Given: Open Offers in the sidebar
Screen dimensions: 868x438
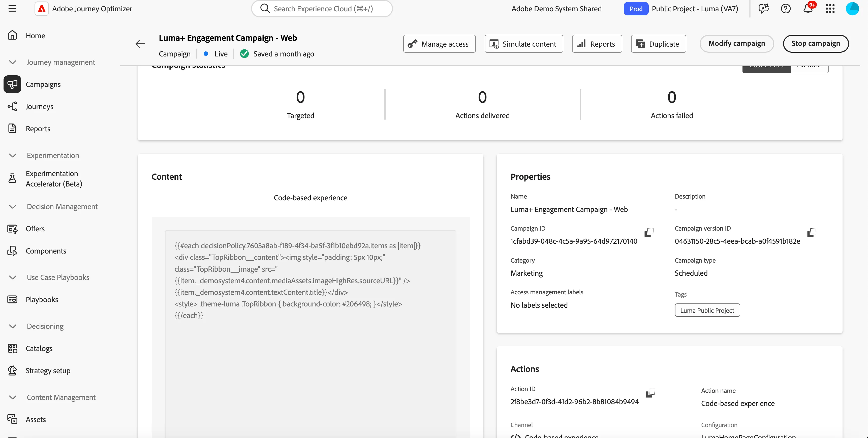Looking at the screenshot, I should point(35,229).
